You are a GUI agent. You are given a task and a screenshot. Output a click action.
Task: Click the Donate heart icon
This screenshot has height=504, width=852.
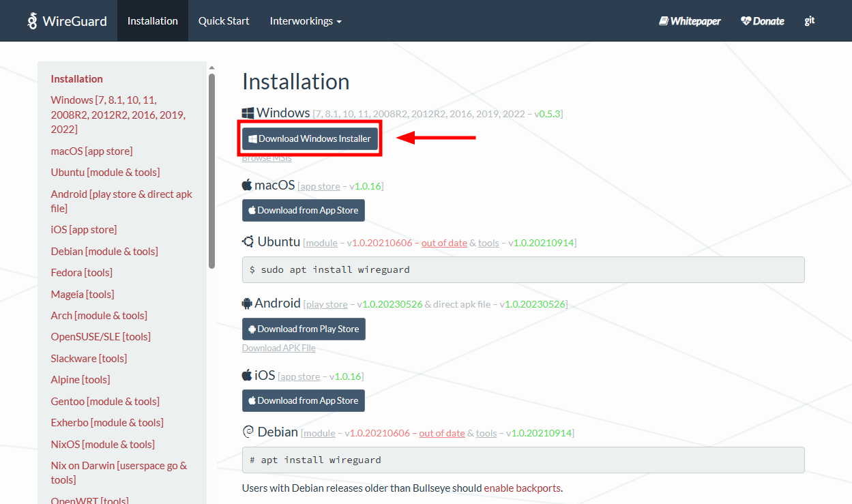coord(746,21)
